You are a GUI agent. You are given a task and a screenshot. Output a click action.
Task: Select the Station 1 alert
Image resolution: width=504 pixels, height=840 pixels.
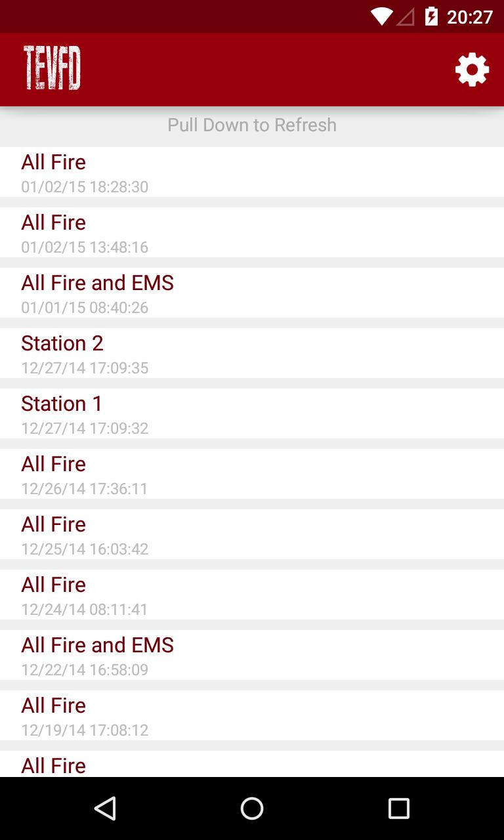click(x=252, y=413)
